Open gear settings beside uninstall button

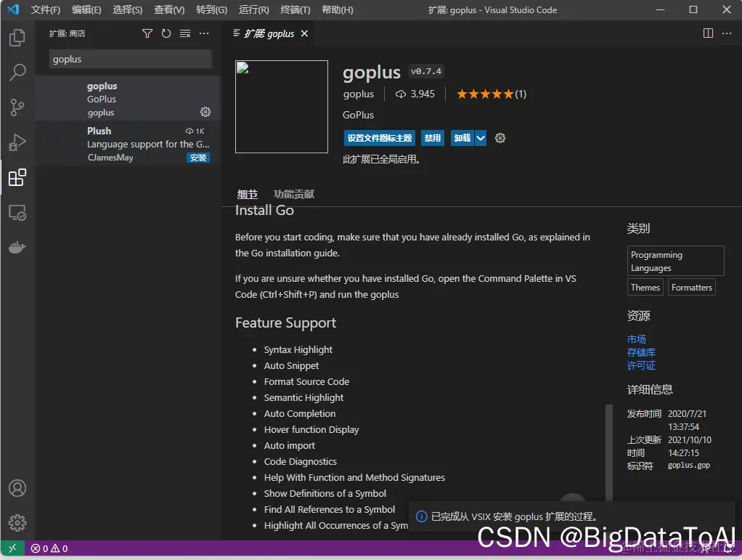pyautogui.click(x=500, y=138)
